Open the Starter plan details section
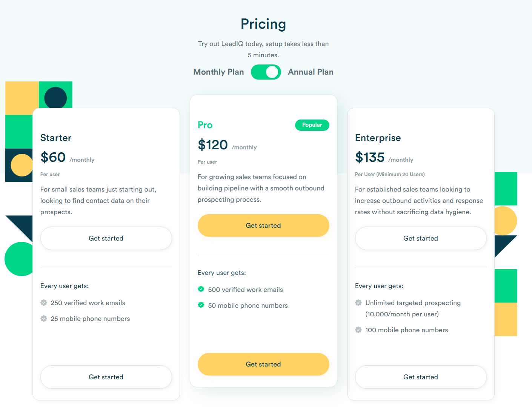The width and height of the screenshot is (532, 411). [x=64, y=286]
